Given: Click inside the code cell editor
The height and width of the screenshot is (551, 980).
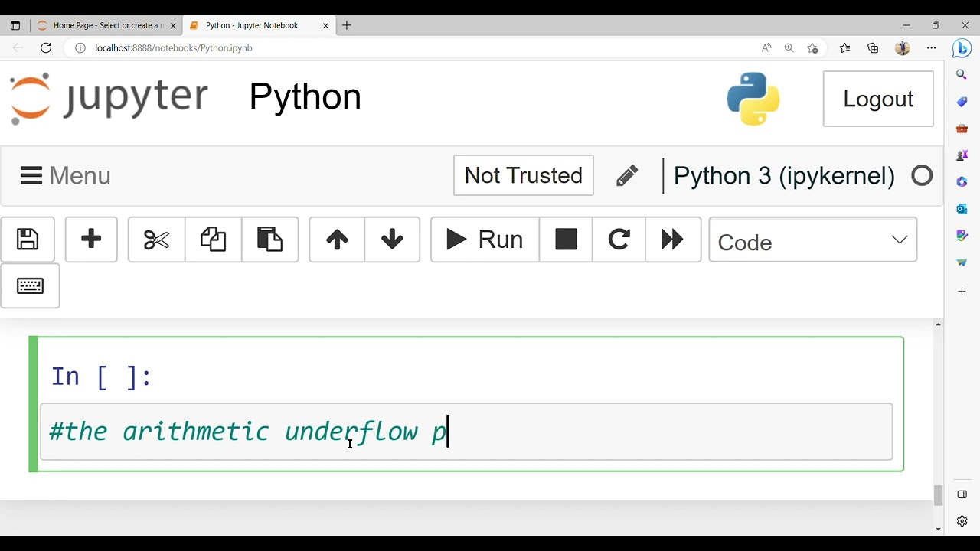Looking at the screenshot, I should pyautogui.click(x=466, y=432).
